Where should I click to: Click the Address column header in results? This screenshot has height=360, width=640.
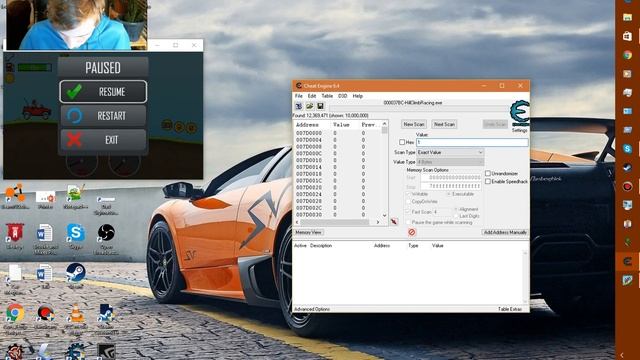tap(307, 124)
